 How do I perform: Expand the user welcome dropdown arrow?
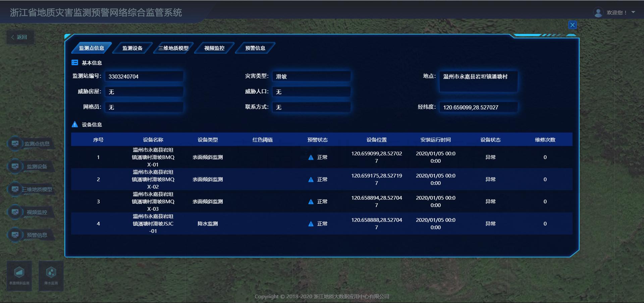point(633,12)
